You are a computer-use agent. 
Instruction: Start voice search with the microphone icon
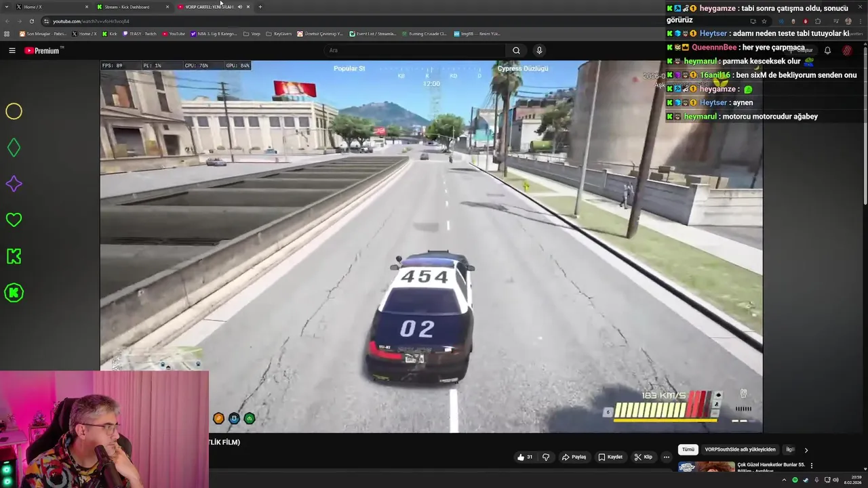tap(539, 50)
